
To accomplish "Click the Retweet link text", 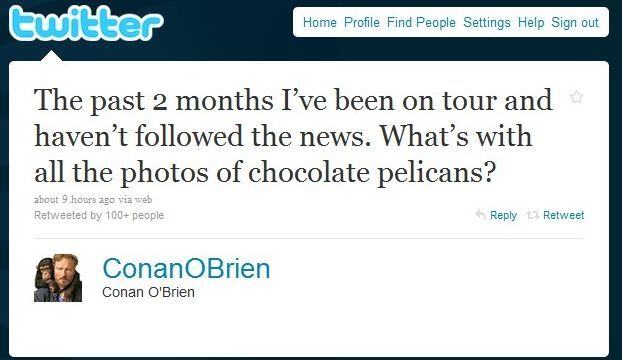I will (563, 215).
